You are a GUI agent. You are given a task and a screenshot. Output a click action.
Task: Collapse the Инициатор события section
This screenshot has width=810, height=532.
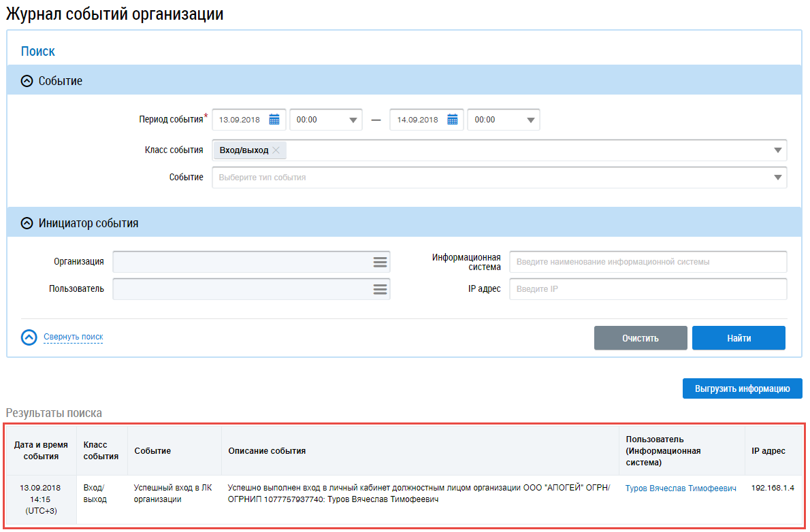point(27,223)
